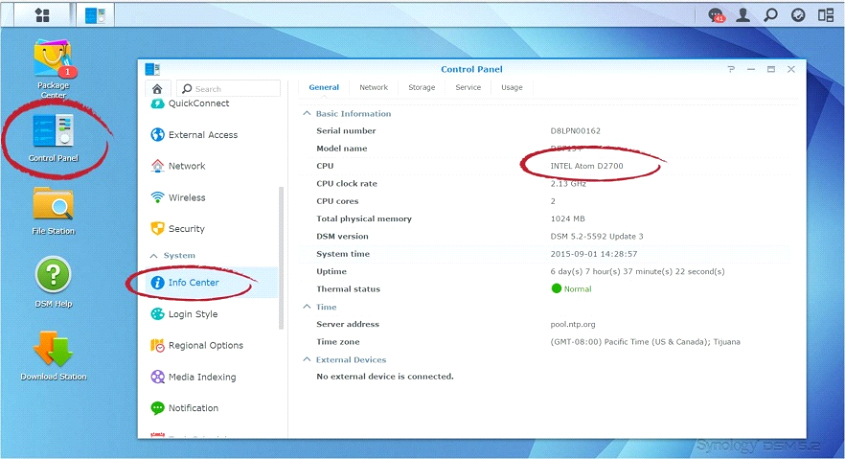Image resolution: width=845 pixels, height=459 pixels.
Task: Collapse the Time section
Action: (x=307, y=307)
